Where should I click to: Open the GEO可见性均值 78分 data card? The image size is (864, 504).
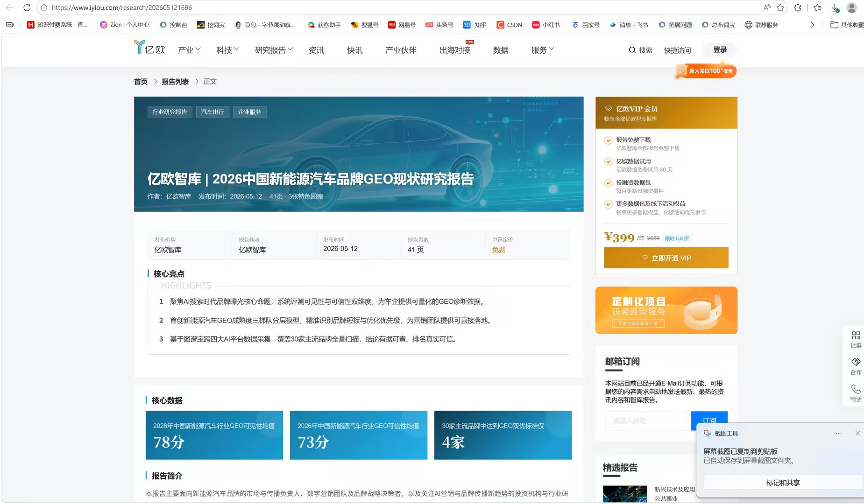point(214,435)
